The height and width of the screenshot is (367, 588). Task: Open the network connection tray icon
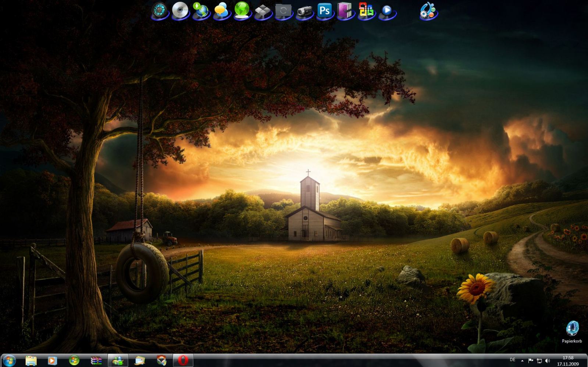tap(539, 361)
